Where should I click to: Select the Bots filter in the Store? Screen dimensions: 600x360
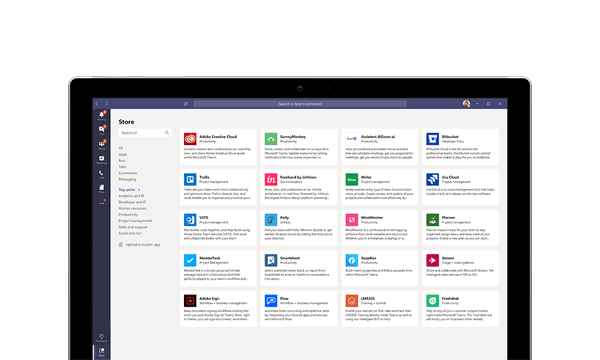(122, 161)
